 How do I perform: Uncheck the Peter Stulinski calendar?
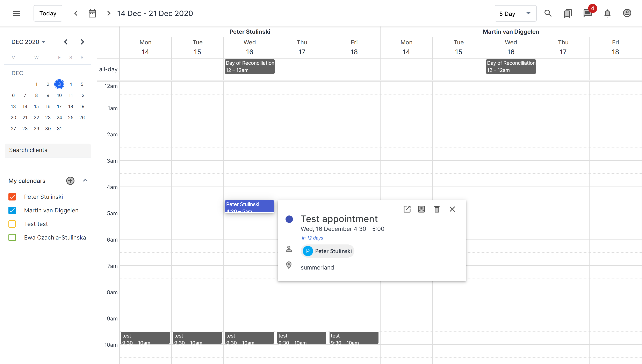coord(12,197)
